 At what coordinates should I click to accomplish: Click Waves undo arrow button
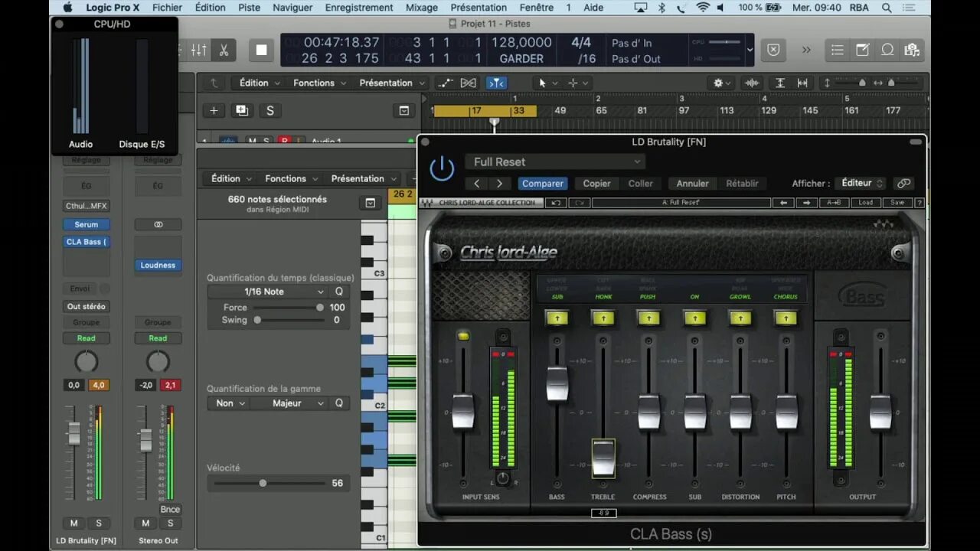[x=557, y=203]
